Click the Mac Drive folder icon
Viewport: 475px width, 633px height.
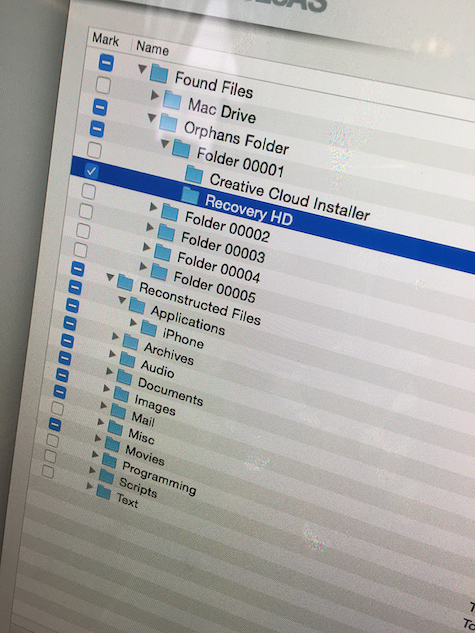172,100
